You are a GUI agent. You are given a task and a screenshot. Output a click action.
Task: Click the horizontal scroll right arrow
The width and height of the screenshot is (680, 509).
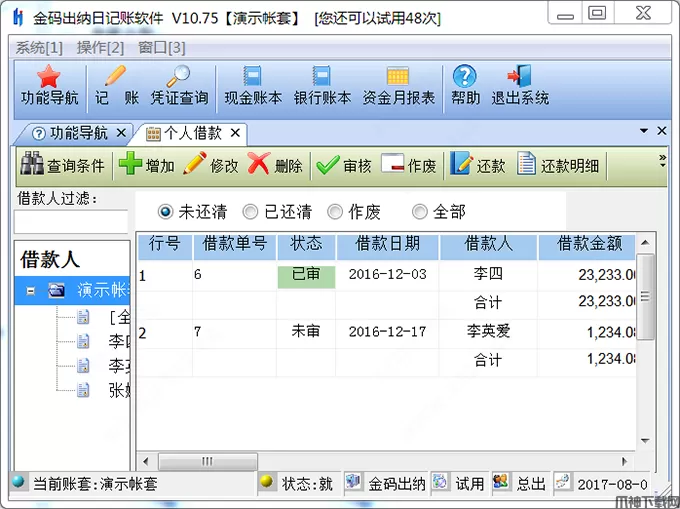624,461
